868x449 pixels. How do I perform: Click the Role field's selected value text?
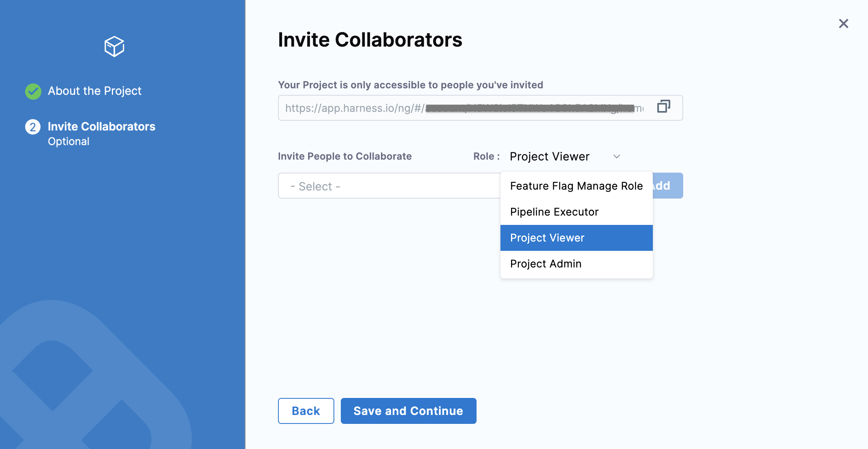point(549,156)
